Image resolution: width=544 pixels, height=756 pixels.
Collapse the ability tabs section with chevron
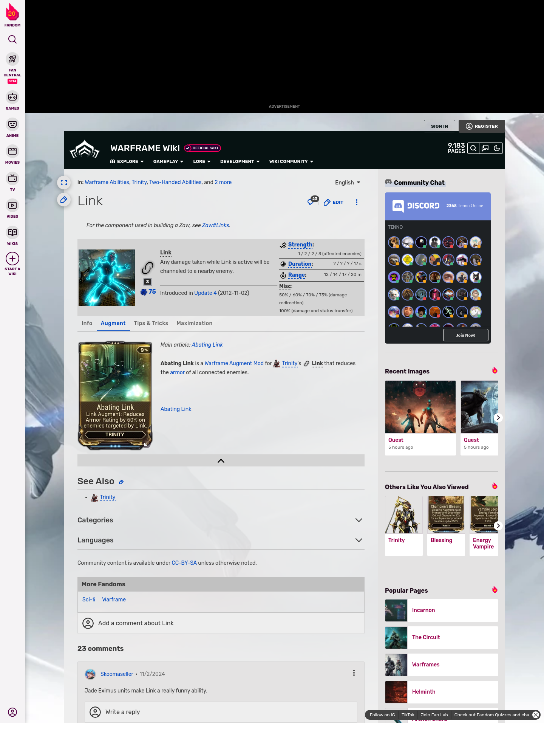click(221, 460)
